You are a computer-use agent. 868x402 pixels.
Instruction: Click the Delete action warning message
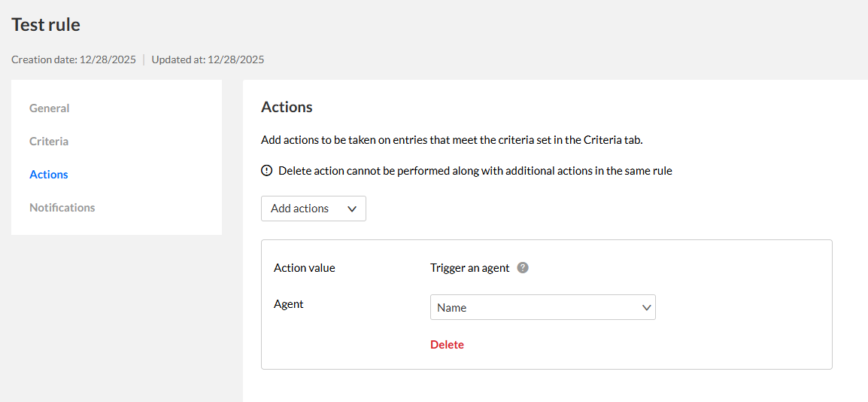[x=475, y=171]
